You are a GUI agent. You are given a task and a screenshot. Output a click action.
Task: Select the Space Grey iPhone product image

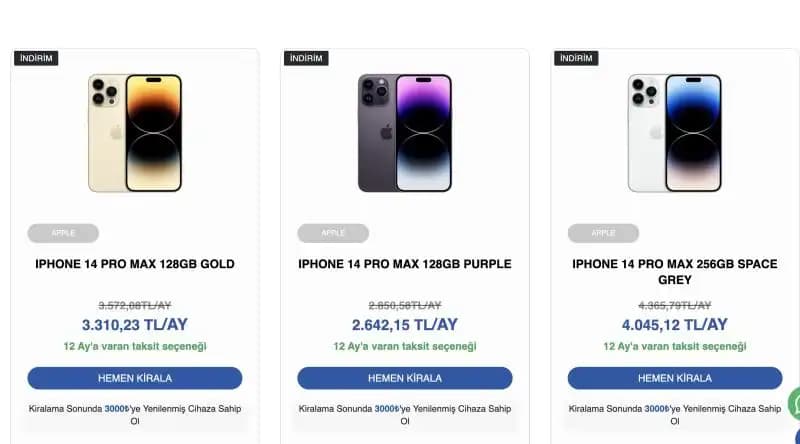click(x=675, y=133)
